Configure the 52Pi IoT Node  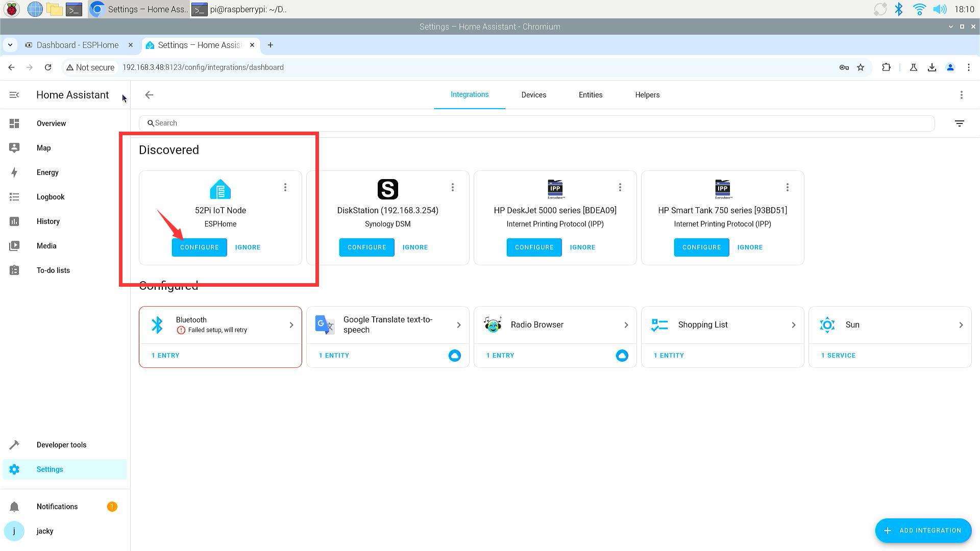(x=200, y=247)
